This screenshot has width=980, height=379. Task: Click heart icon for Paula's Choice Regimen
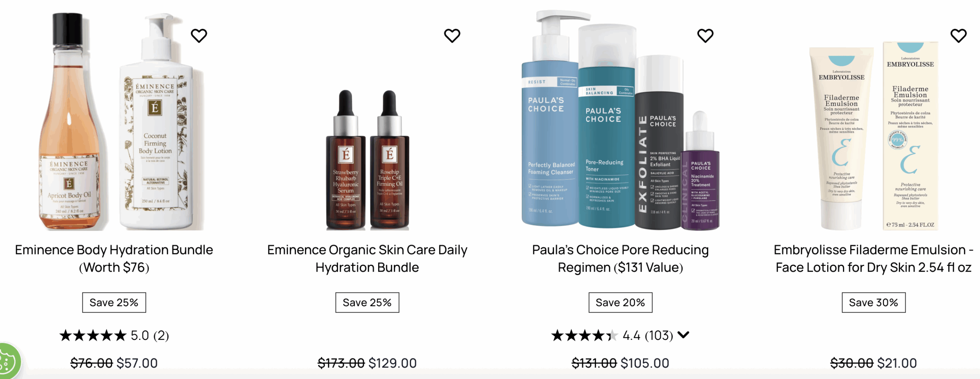click(x=705, y=36)
